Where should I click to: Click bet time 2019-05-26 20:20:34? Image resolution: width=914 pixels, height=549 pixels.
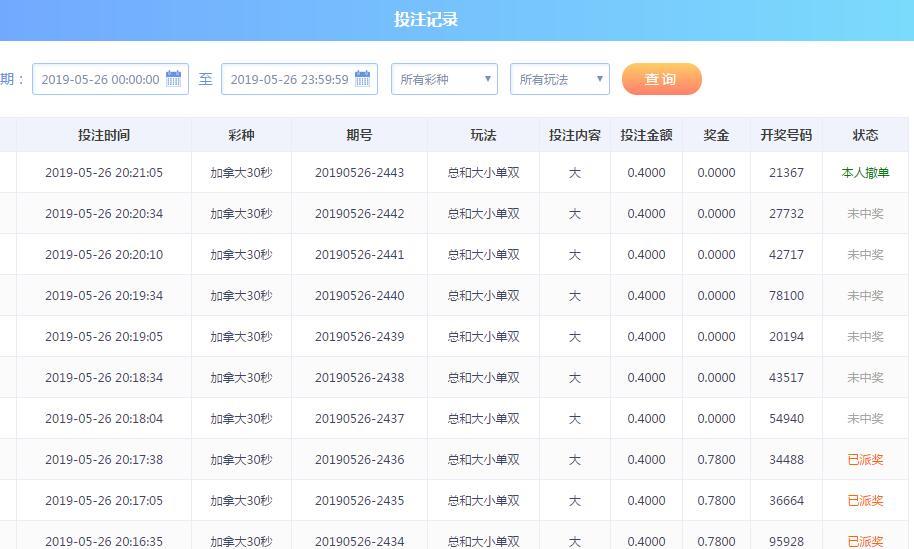coord(104,214)
